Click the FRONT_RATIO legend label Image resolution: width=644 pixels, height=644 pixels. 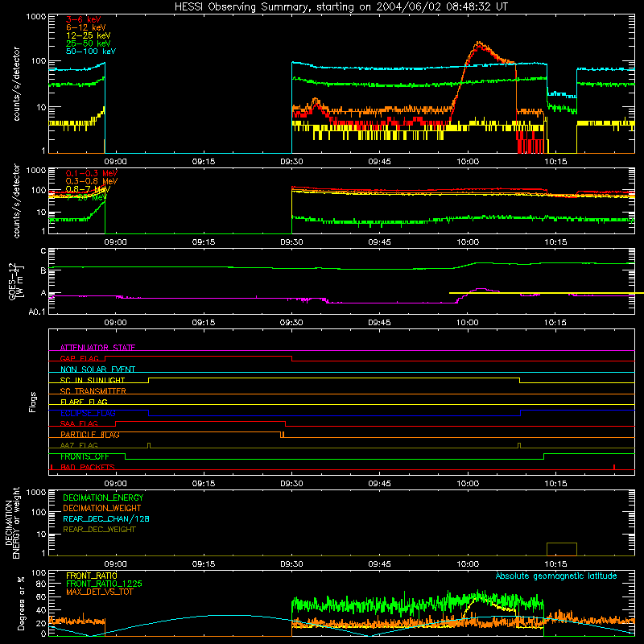(x=92, y=576)
